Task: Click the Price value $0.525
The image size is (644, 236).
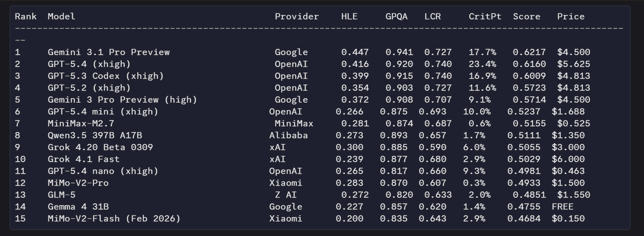Action: (574, 124)
